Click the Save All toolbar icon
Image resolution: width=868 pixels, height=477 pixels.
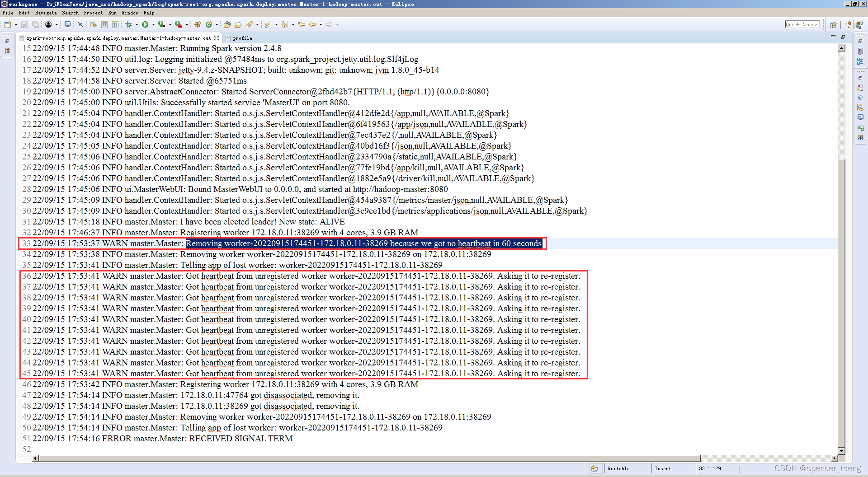click(x=35, y=25)
